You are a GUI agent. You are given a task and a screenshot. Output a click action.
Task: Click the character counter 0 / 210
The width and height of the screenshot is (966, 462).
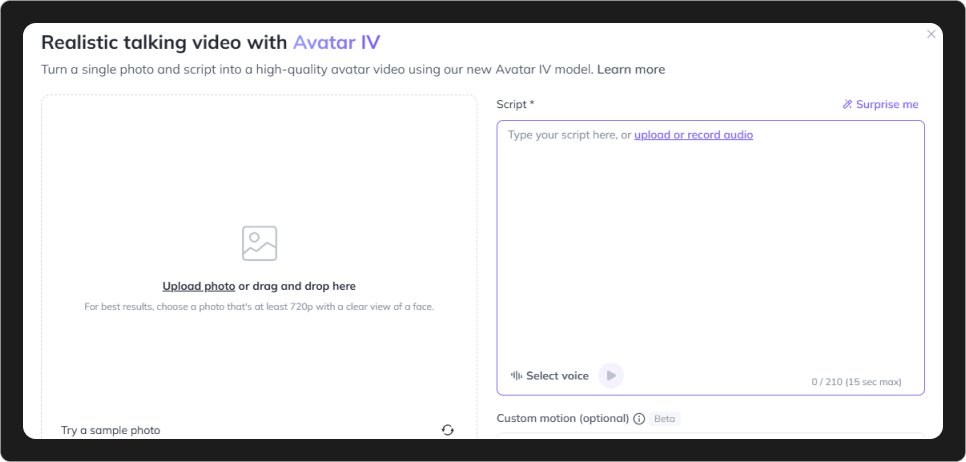856,382
